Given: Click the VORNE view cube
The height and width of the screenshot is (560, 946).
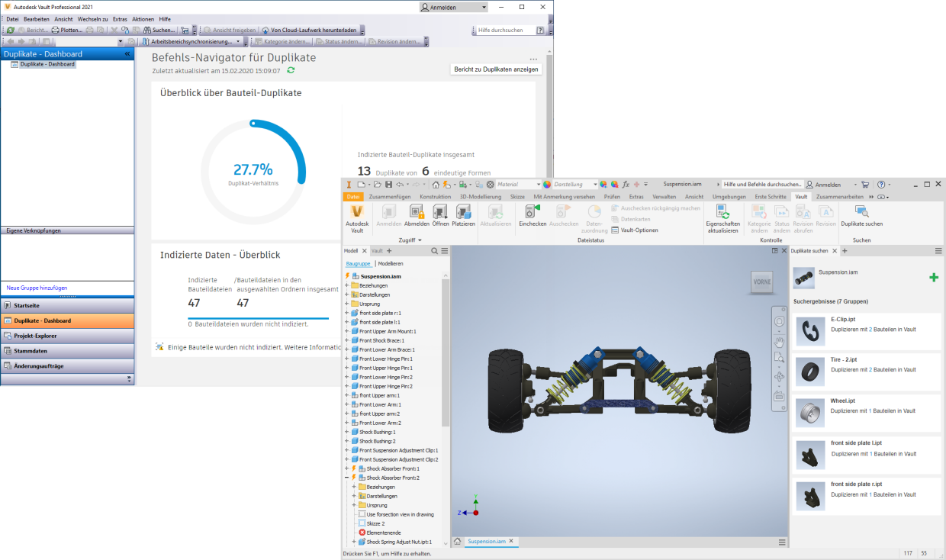Looking at the screenshot, I should [762, 282].
